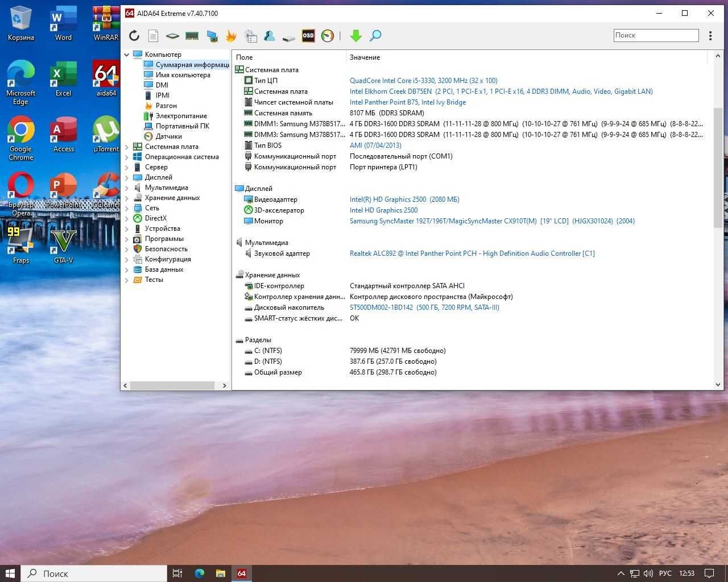Select the Recycle Bin (Корзина) icon
The image size is (728, 582).
click(21, 24)
